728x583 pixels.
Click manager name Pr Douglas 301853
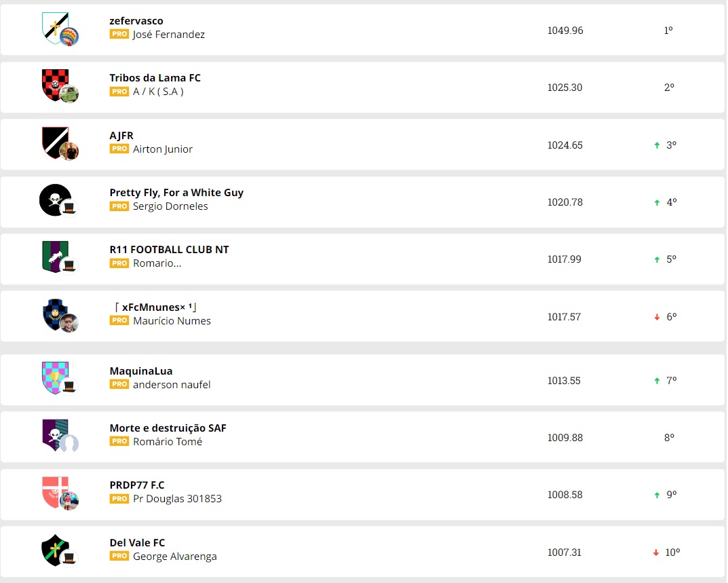tap(177, 499)
